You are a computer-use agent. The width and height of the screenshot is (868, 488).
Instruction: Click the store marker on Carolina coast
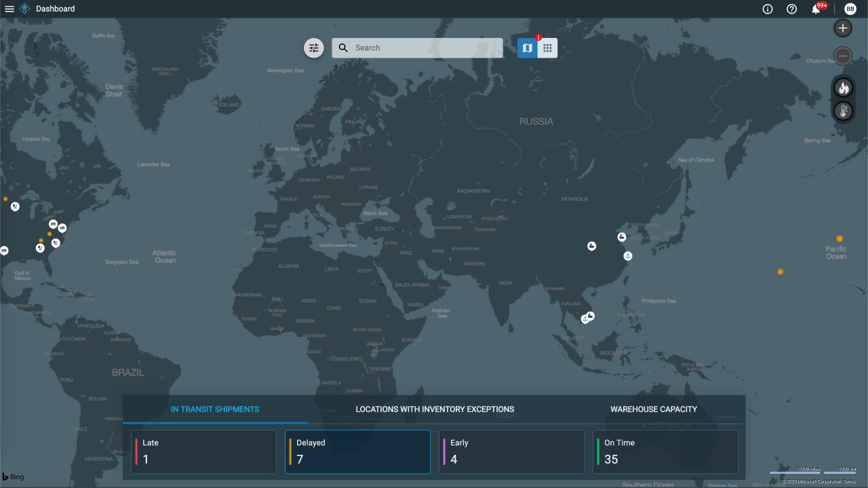pos(56,243)
